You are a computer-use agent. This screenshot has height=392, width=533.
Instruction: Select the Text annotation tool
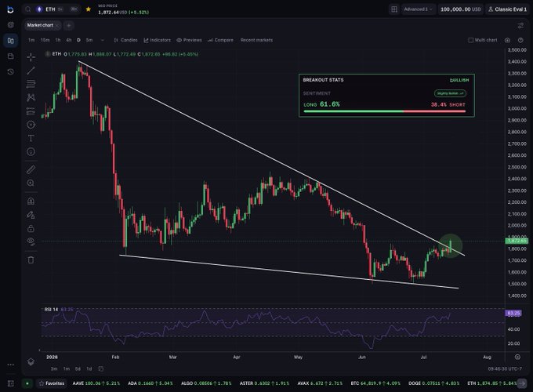(31, 138)
